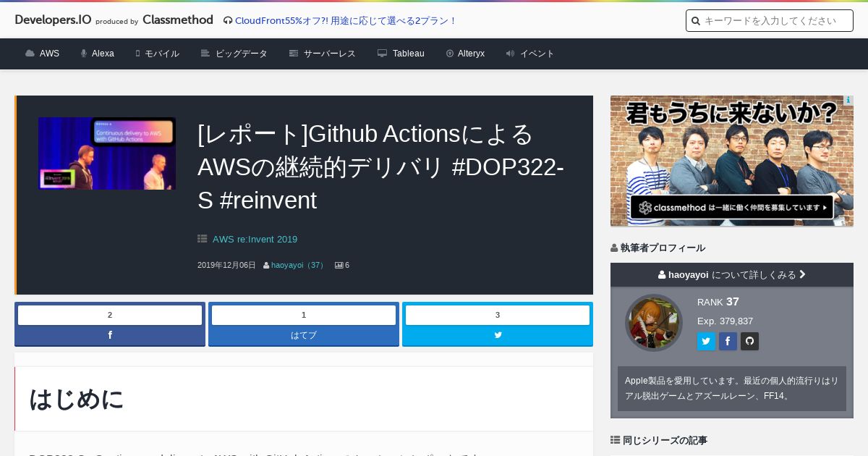This screenshot has height=456, width=868.
Task: Open the article thumbnail image
Action: click(x=107, y=153)
